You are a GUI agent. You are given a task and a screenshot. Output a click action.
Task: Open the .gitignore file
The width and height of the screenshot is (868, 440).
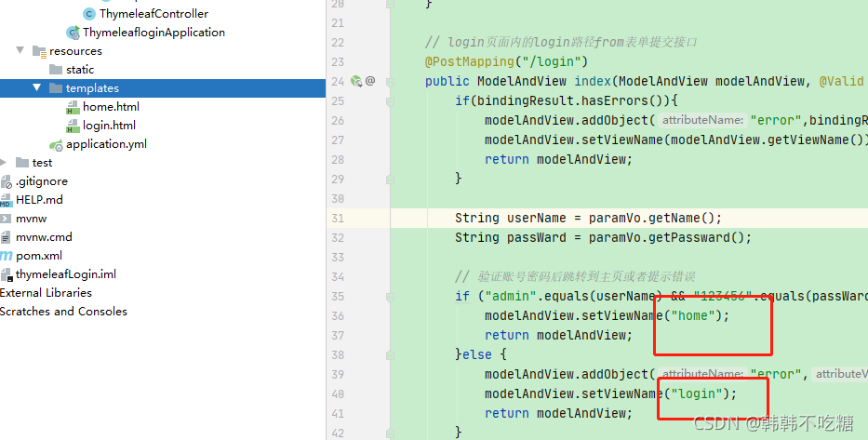tap(42, 181)
